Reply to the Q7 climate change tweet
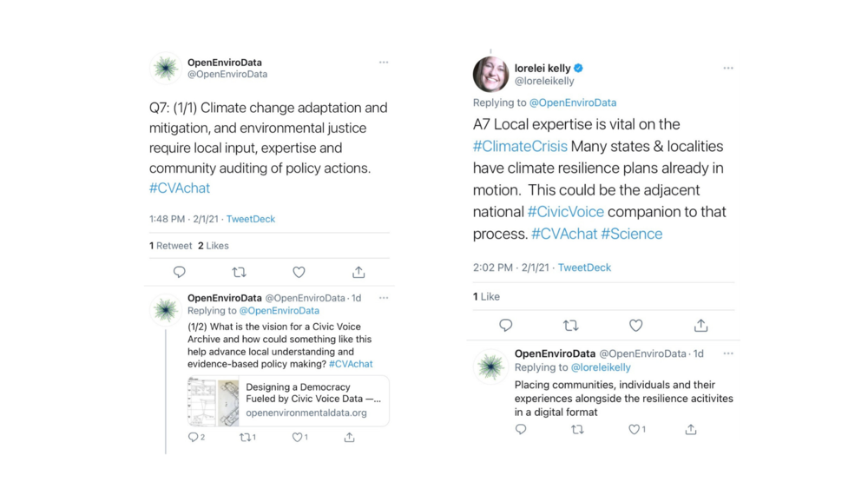 179,272
